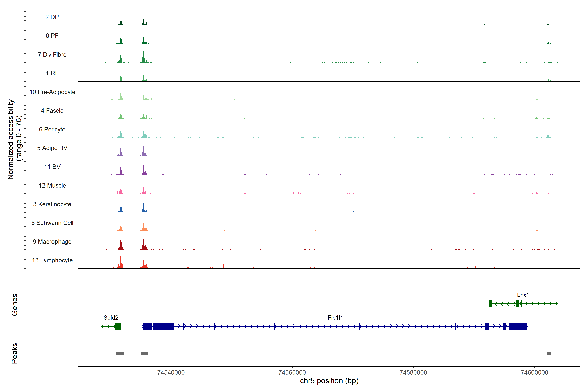Click the 3 Keratinocyte track label
The image size is (588, 392).
tap(52, 204)
